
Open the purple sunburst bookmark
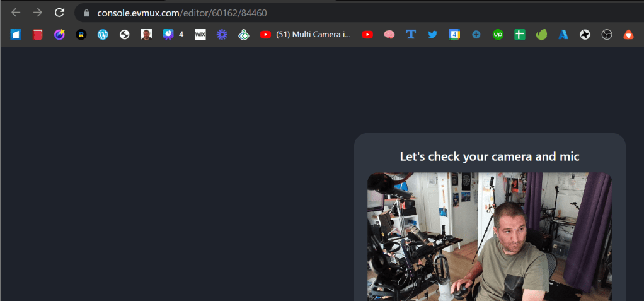(x=222, y=35)
